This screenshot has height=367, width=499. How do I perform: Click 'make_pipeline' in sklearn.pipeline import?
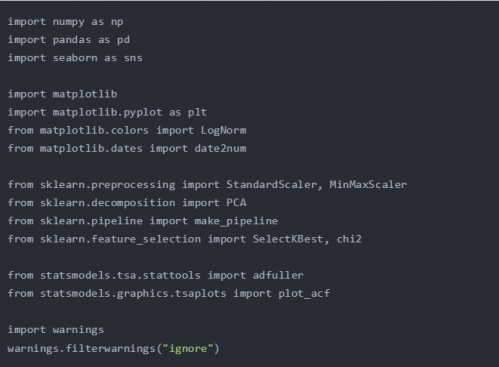point(236,221)
